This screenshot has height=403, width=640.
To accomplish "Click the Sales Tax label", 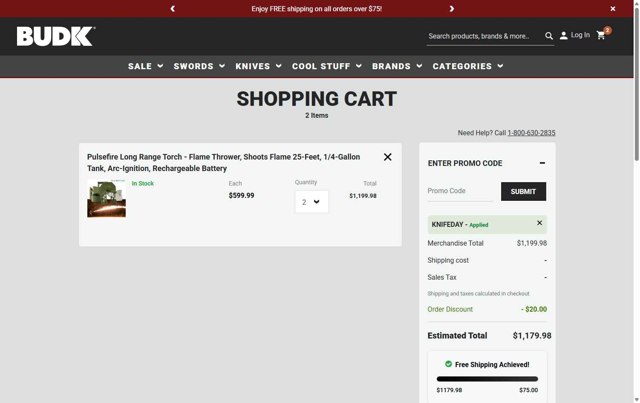I will point(442,277).
